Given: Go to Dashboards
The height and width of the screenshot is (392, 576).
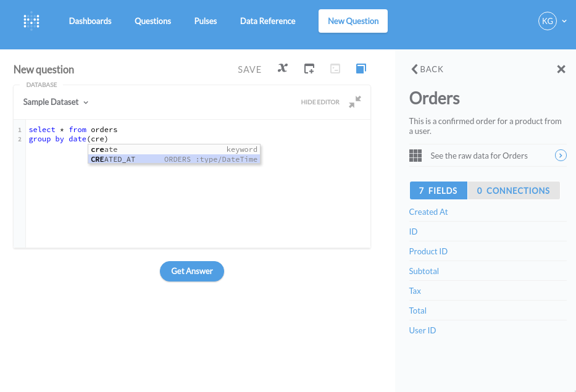Looking at the screenshot, I should 90,21.
